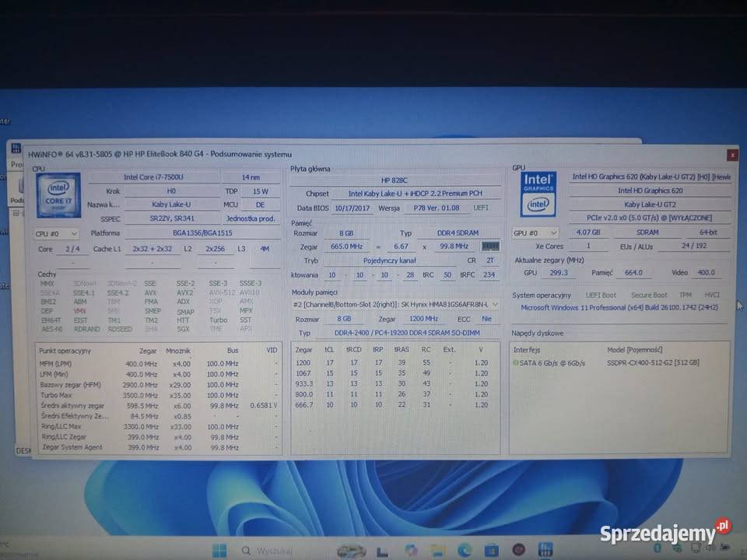This screenshot has width=747, height=560.
Task: Switch to HWiNFO from its taskbar icon
Action: pos(545,550)
